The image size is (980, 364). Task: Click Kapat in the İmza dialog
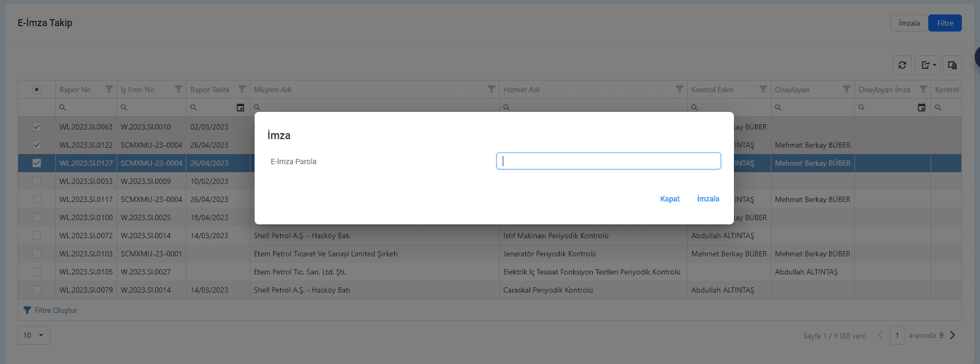tap(670, 199)
